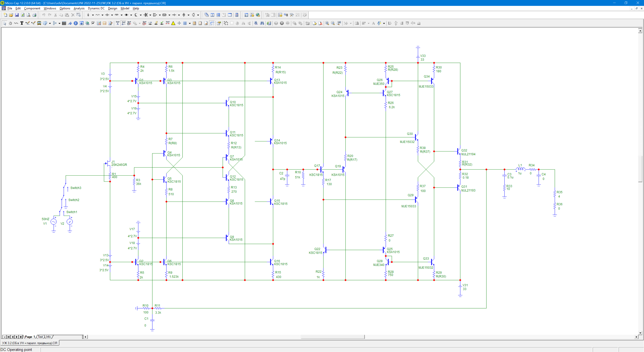Toggle node numbers display
Viewport: 644px width, 352px height.
click(129, 23)
